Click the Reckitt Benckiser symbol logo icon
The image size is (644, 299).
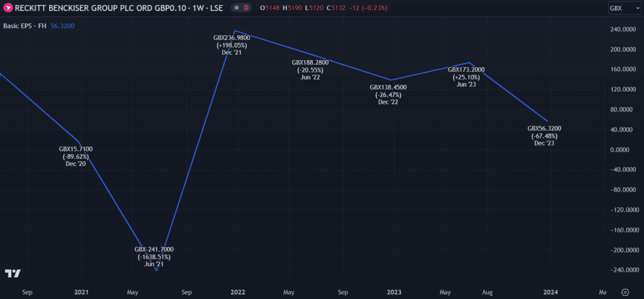tap(9, 8)
